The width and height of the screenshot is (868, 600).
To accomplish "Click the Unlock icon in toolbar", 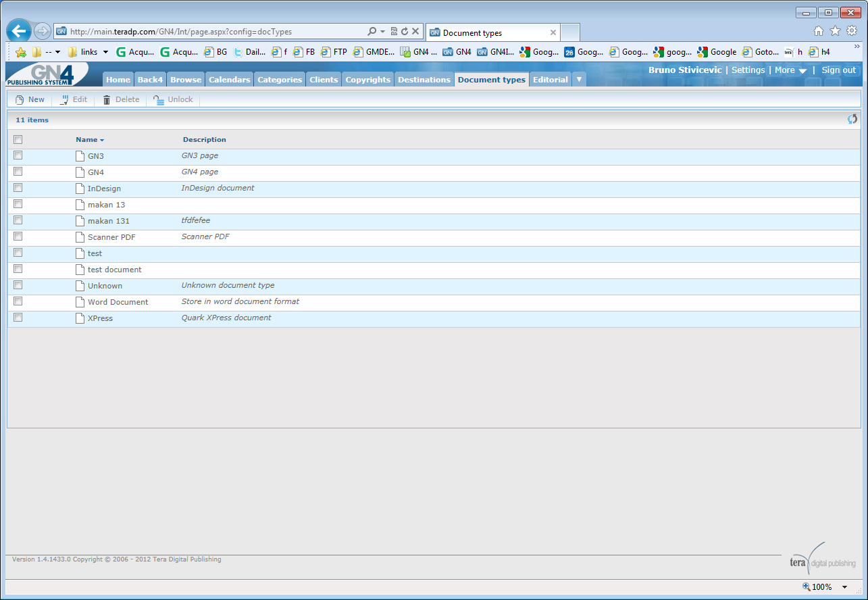I will [x=159, y=100].
